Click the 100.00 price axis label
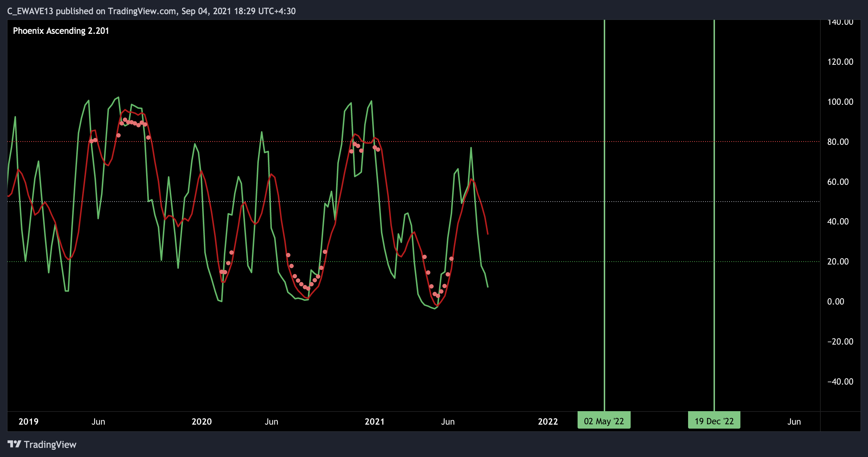Image resolution: width=868 pixels, height=457 pixels. pos(840,102)
